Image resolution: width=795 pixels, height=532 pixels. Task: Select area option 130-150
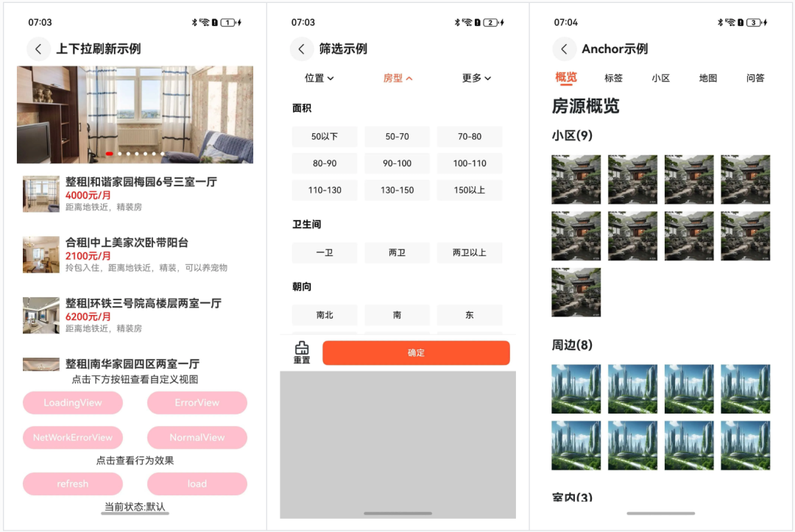397,190
